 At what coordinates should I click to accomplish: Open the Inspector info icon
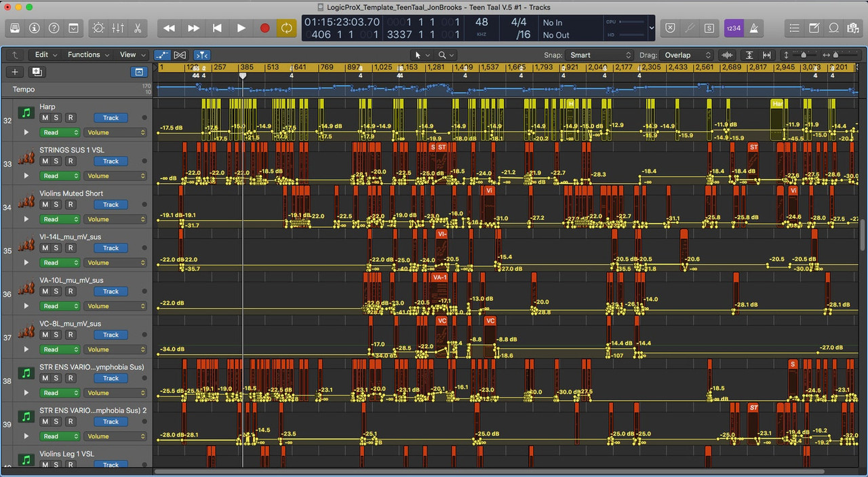tap(35, 28)
